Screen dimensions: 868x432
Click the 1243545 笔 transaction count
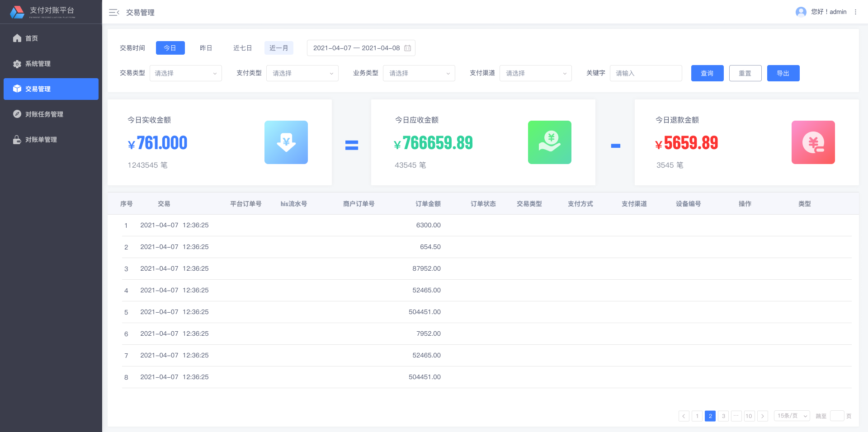click(x=147, y=165)
